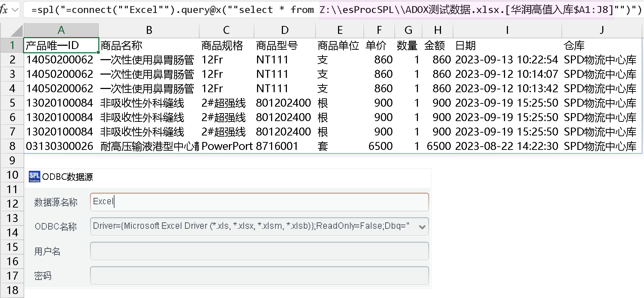
Task: Click the 密码 input field
Action: tap(259, 276)
